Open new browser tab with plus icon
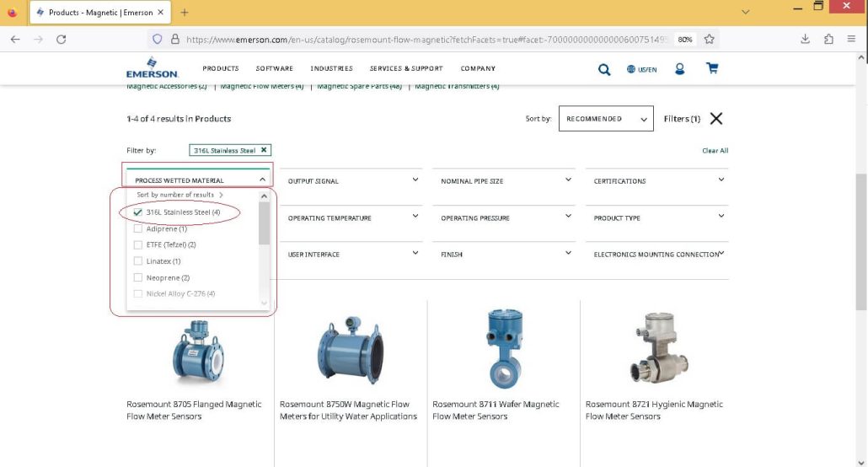The height and width of the screenshot is (467, 868). click(185, 12)
